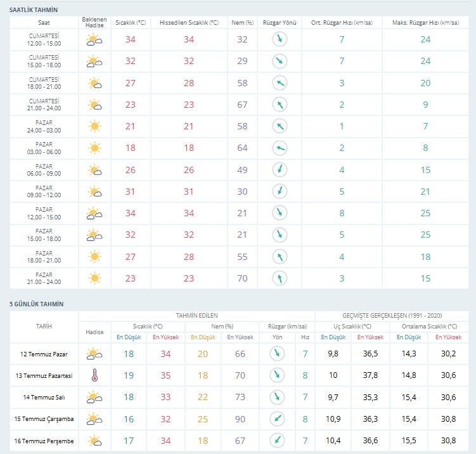Select the 5 GÜNLÜK TAHMİN section title
This screenshot has height=454, width=476.
36,304
